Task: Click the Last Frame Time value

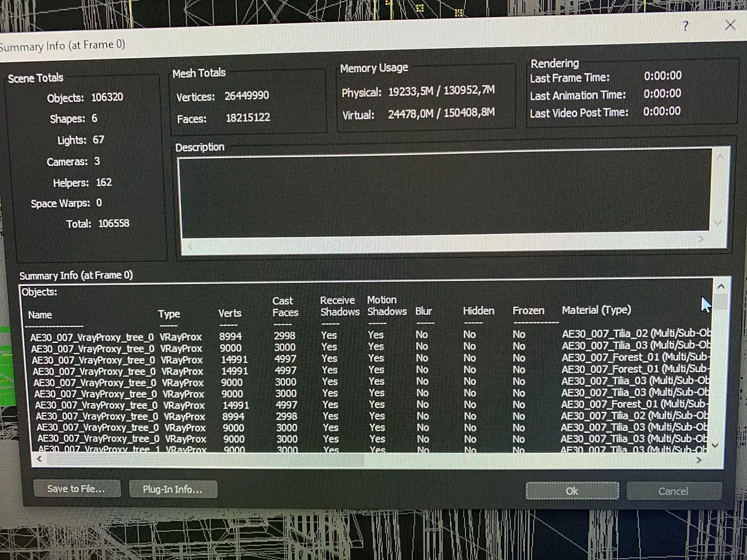Action: 663,76
